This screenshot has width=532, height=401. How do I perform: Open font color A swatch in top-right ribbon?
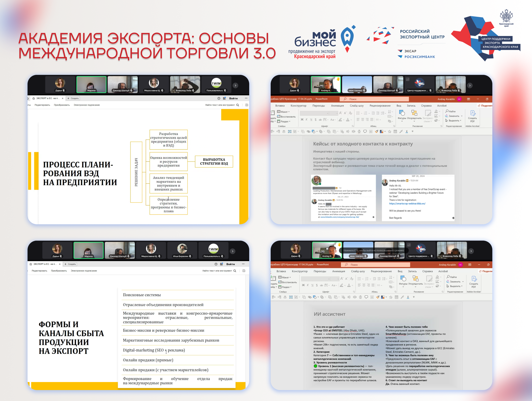tap(347, 120)
